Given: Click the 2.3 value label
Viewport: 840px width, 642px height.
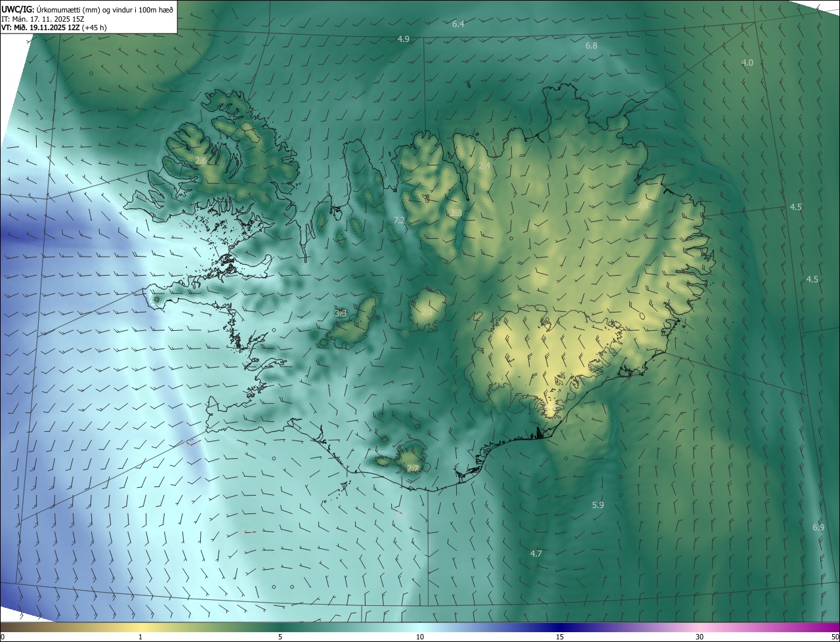Looking at the screenshot, I should tap(455, 213).
